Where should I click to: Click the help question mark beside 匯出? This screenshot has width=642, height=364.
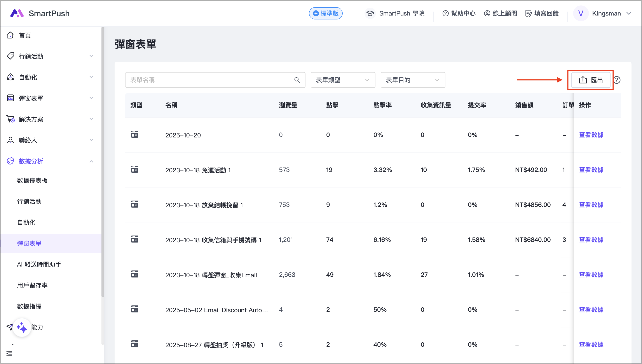(617, 80)
